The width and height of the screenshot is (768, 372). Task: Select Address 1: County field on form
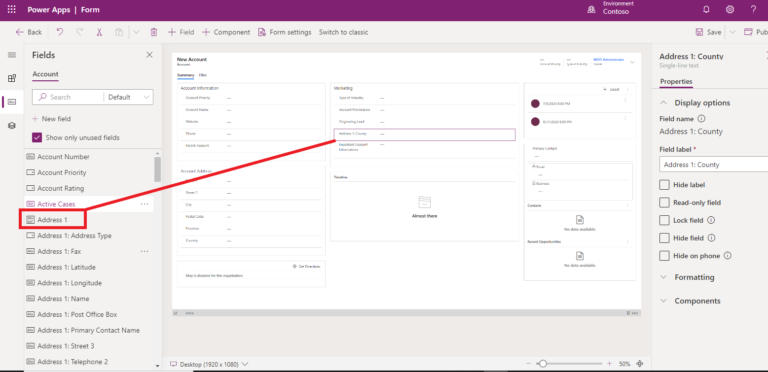click(424, 134)
